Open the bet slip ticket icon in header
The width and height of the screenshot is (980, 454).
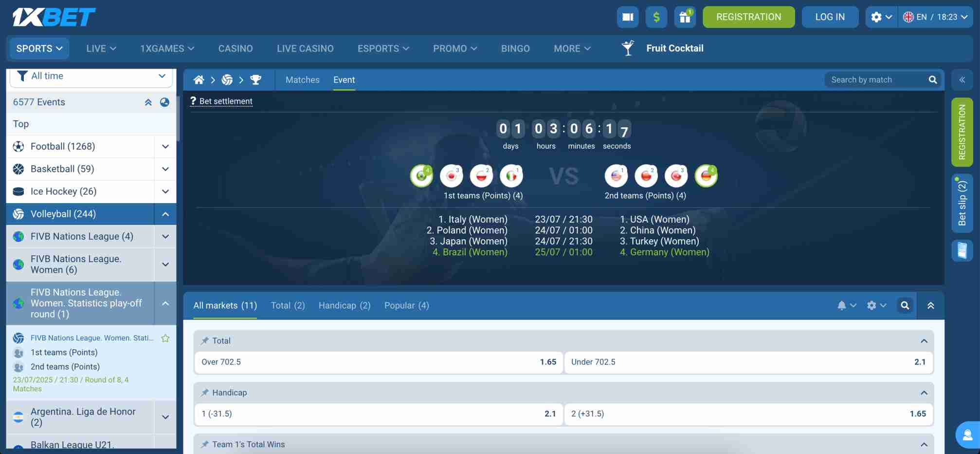pyautogui.click(x=628, y=17)
